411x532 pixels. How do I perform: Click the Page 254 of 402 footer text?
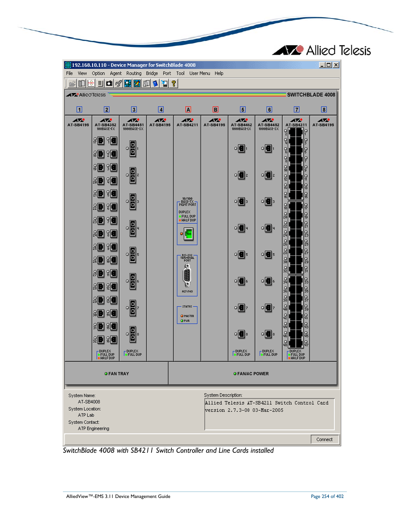tap(327, 496)
